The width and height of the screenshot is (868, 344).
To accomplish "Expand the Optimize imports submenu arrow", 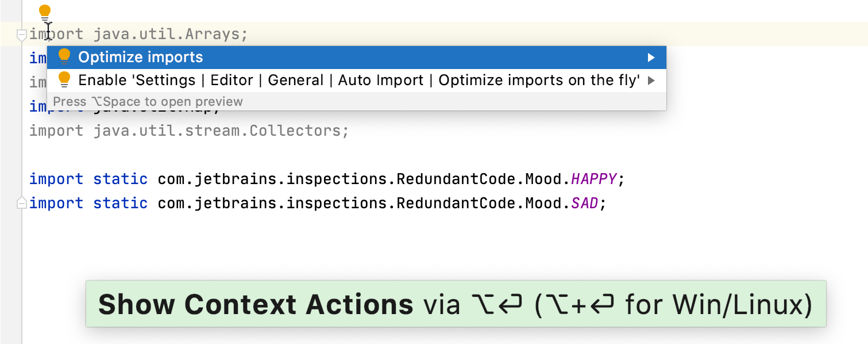I will (651, 58).
